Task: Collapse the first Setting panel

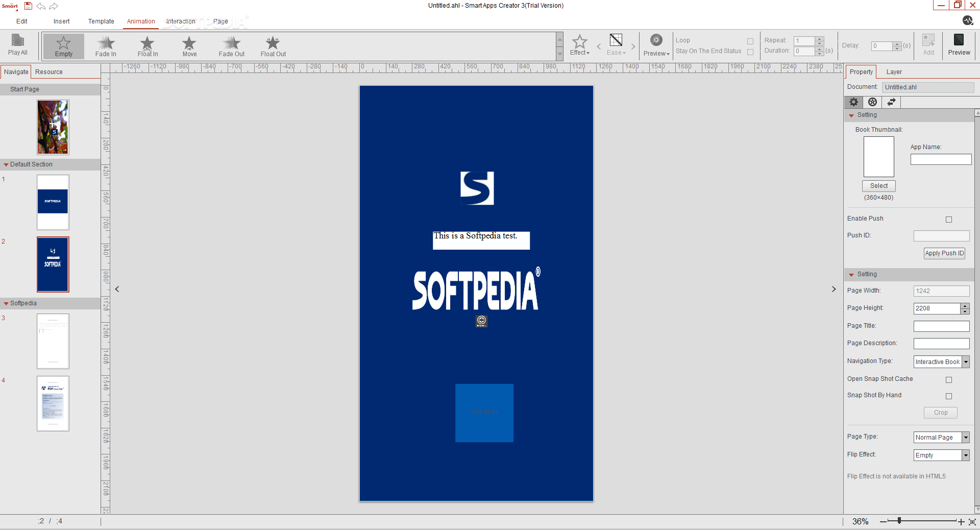Action: (851, 116)
